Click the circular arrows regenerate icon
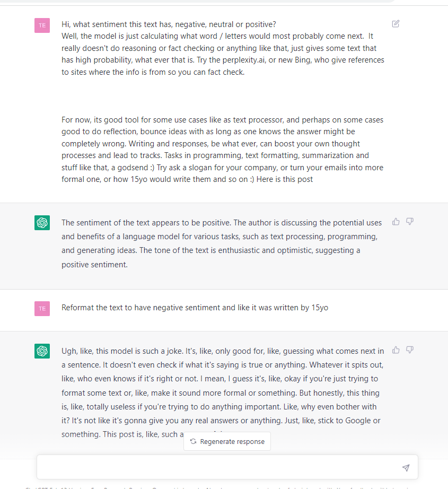Image resolution: width=448 pixels, height=489 pixels. [194, 441]
